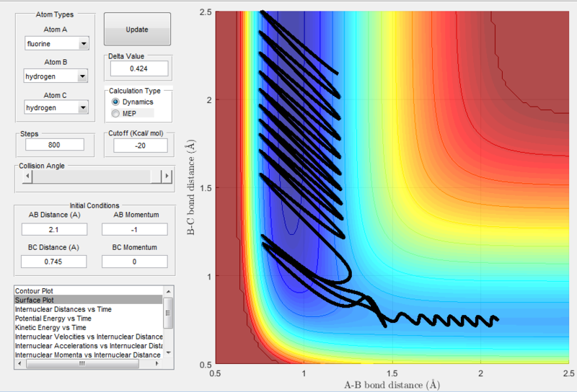Select the MEP calculation type
Image resolution: width=577 pixels, height=392 pixels.
point(115,114)
